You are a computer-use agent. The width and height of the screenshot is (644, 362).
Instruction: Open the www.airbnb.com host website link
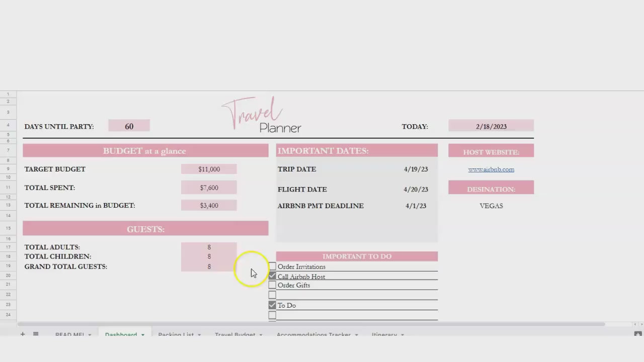(491, 169)
